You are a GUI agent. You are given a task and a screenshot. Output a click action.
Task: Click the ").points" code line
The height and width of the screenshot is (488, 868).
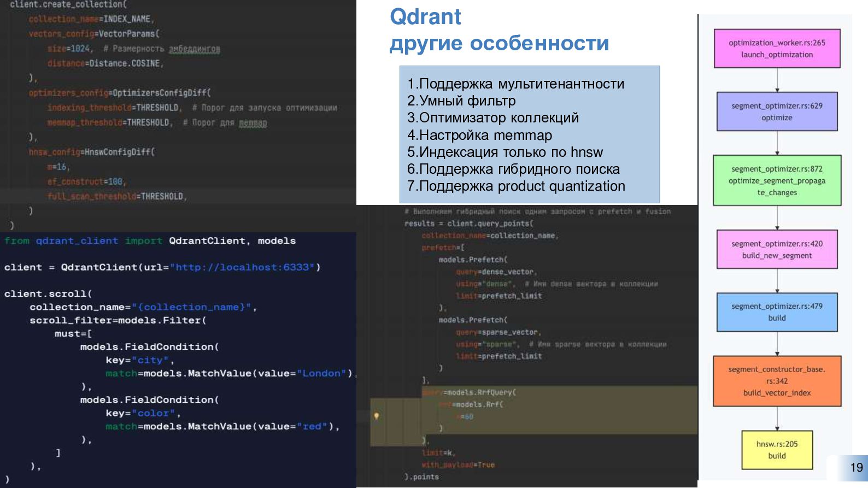click(421, 477)
